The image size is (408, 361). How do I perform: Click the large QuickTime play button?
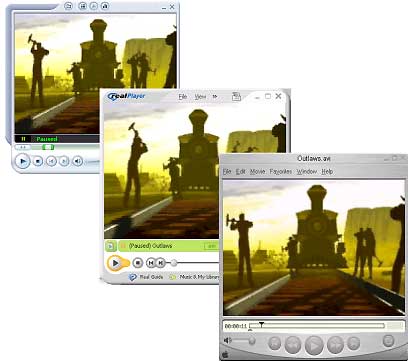[x=314, y=345]
